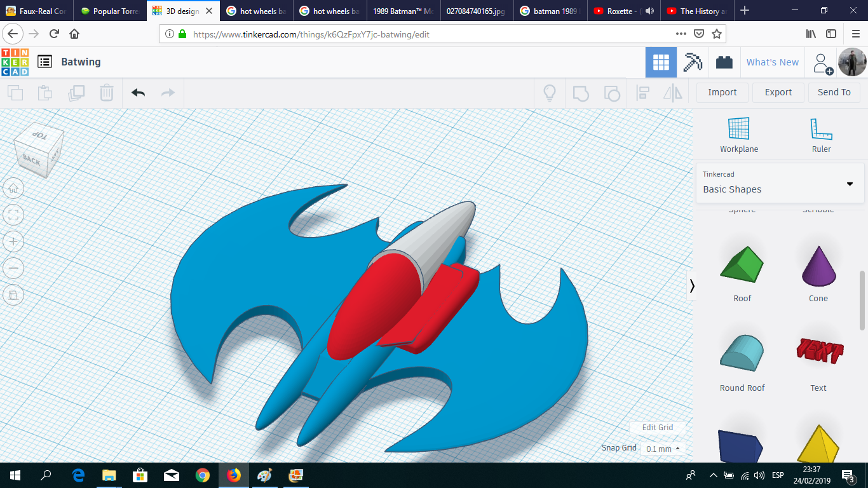Switch to Bricks view
Screen dimensions: 868x488
724,62
